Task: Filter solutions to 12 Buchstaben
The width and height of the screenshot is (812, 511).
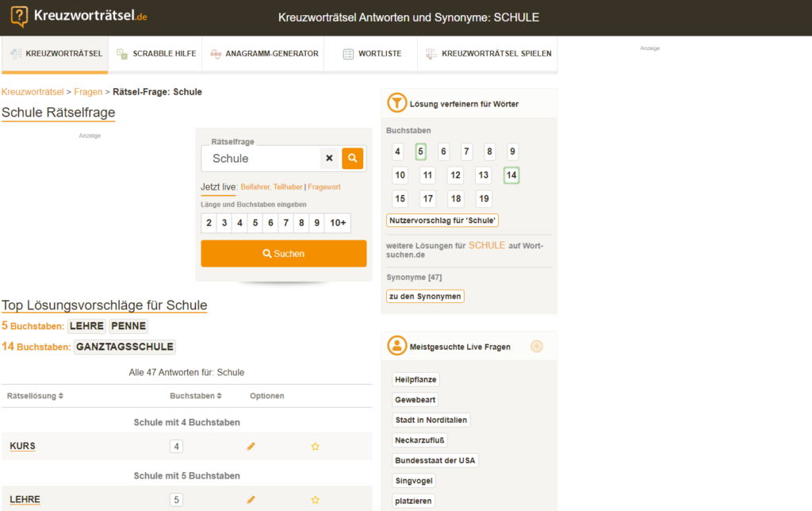Action: 455,175
